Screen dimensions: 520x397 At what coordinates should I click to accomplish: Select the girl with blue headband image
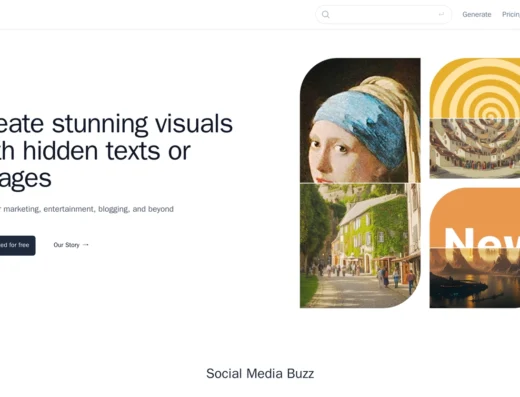tap(360, 120)
